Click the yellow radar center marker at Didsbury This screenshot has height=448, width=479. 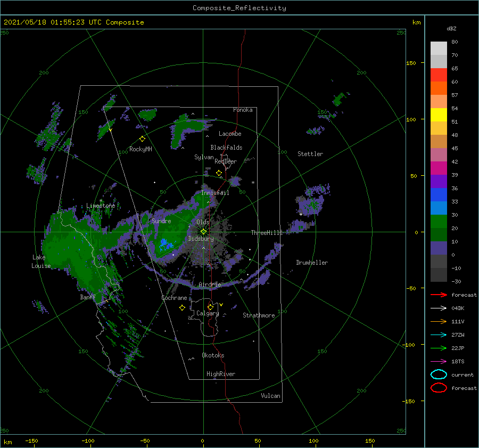click(x=203, y=232)
